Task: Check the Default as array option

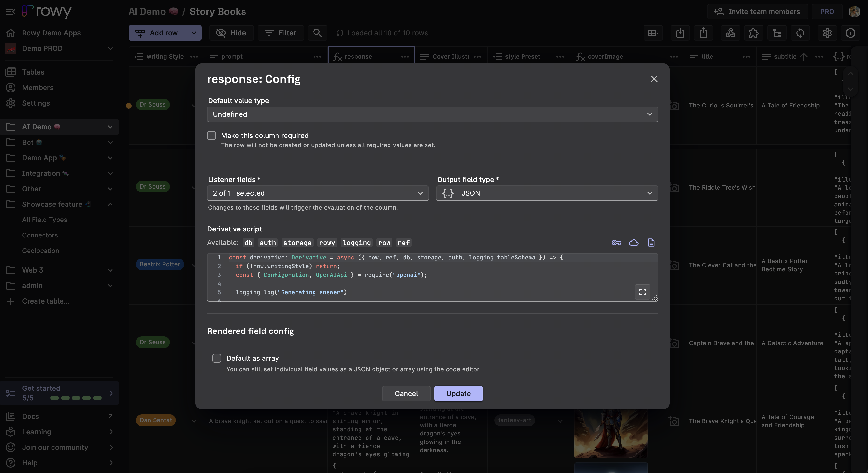Action: point(217,358)
